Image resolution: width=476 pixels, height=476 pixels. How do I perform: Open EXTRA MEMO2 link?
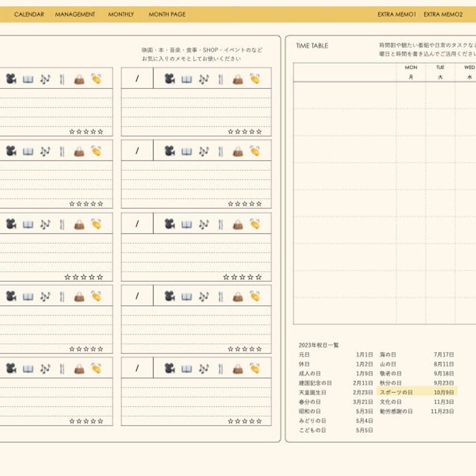point(443,14)
